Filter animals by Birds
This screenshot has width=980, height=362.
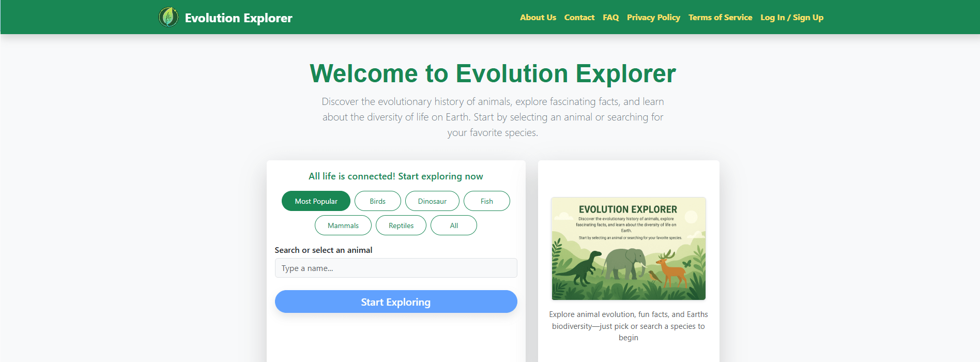pyautogui.click(x=377, y=201)
